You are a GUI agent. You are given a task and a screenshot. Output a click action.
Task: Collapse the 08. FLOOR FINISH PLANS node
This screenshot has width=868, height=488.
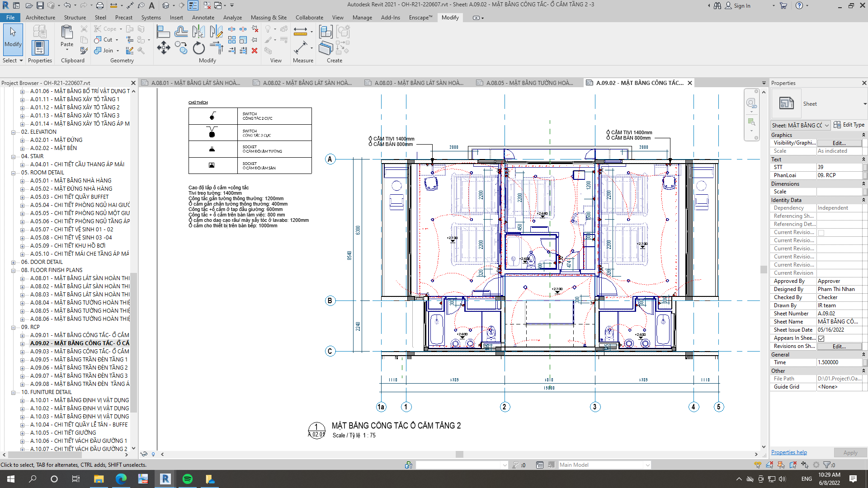(x=14, y=270)
